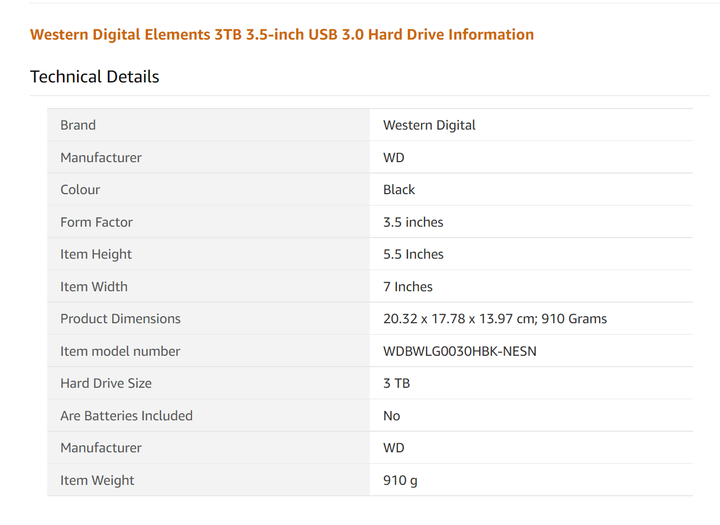The image size is (720, 525).
Task: Click the Western Digital Elements 3TB heading
Action: (x=282, y=34)
